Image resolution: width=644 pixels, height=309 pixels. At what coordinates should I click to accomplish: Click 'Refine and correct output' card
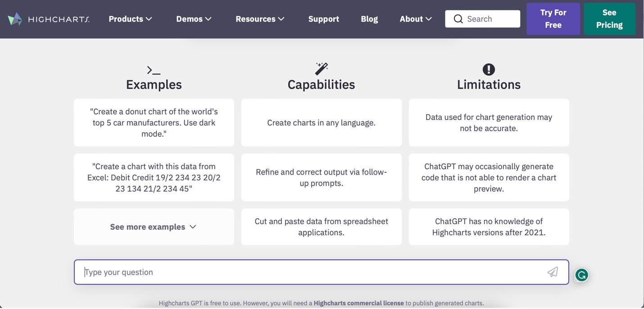pyautogui.click(x=322, y=178)
